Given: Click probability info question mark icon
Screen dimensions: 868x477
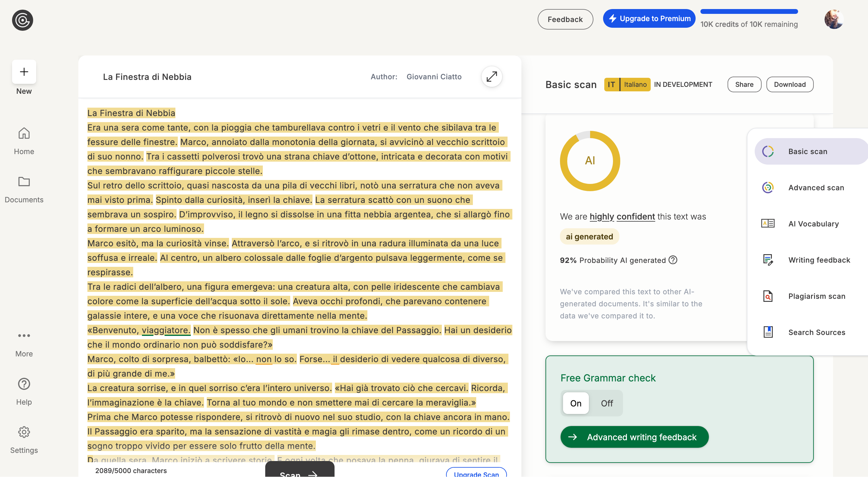Looking at the screenshot, I should (x=673, y=260).
